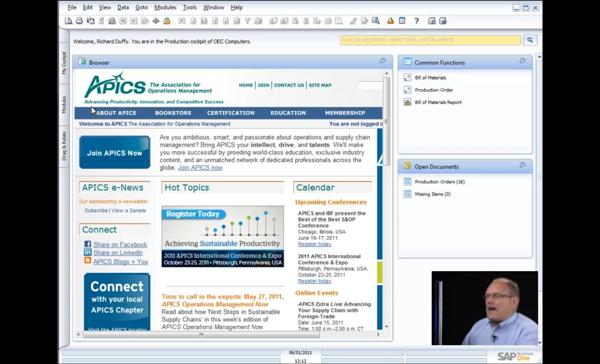Open Common Functions widget settings wrench

(x=522, y=61)
